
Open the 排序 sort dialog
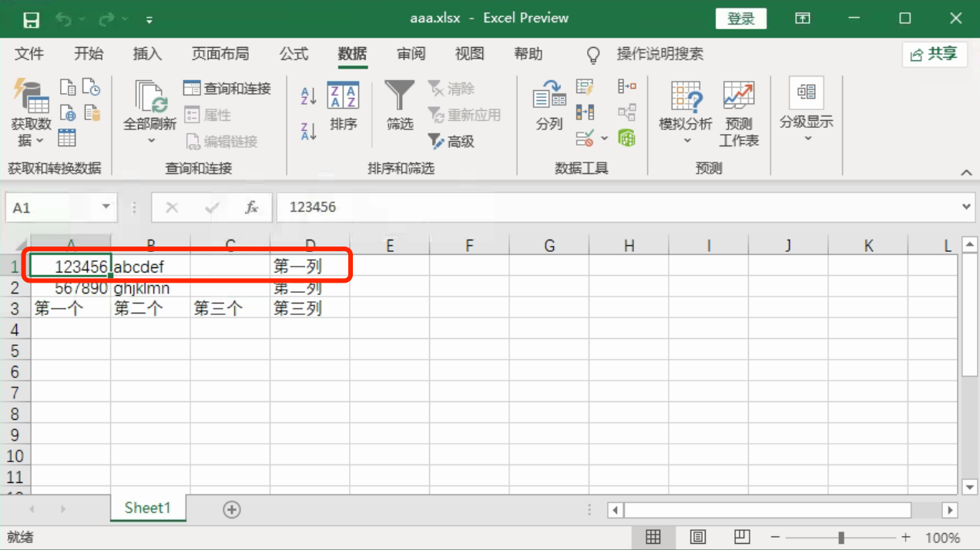(344, 106)
